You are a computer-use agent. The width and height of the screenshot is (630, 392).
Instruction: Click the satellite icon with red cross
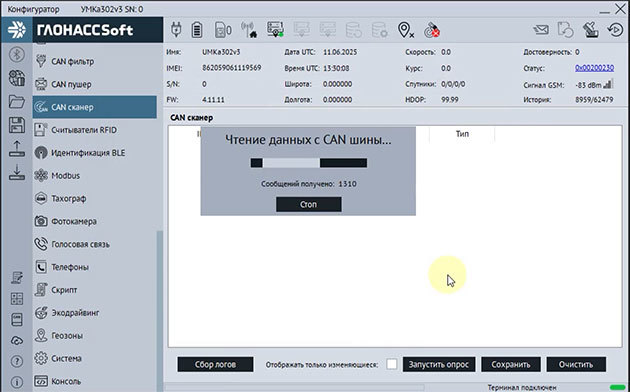click(x=432, y=30)
